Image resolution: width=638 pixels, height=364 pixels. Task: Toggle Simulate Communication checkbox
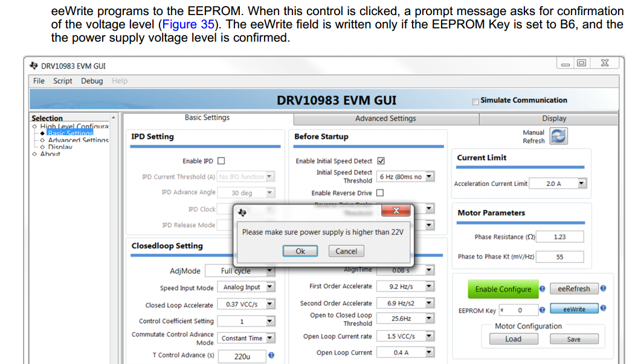click(x=475, y=101)
